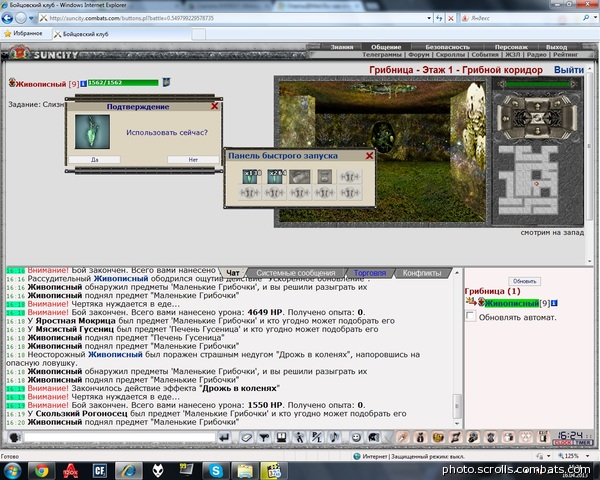Click Выйти to leave the dungeon
This screenshot has height=480, width=600.
tap(569, 70)
